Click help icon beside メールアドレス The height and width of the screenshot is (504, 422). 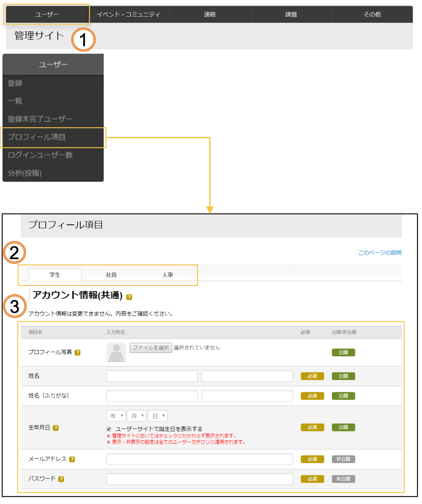(x=72, y=459)
